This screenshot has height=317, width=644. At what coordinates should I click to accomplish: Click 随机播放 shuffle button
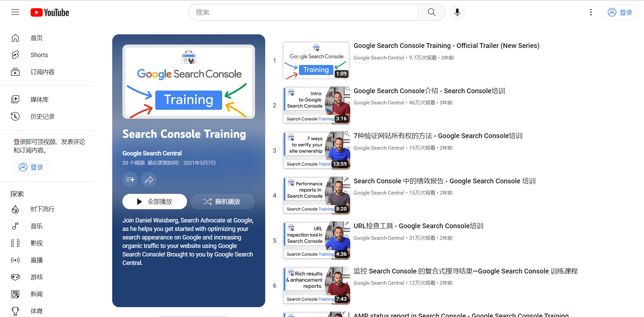(x=223, y=202)
